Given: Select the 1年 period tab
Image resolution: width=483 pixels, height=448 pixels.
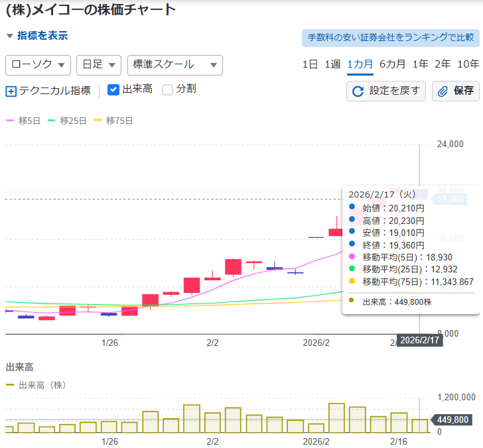Looking at the screenshot, I should point(420,64).
